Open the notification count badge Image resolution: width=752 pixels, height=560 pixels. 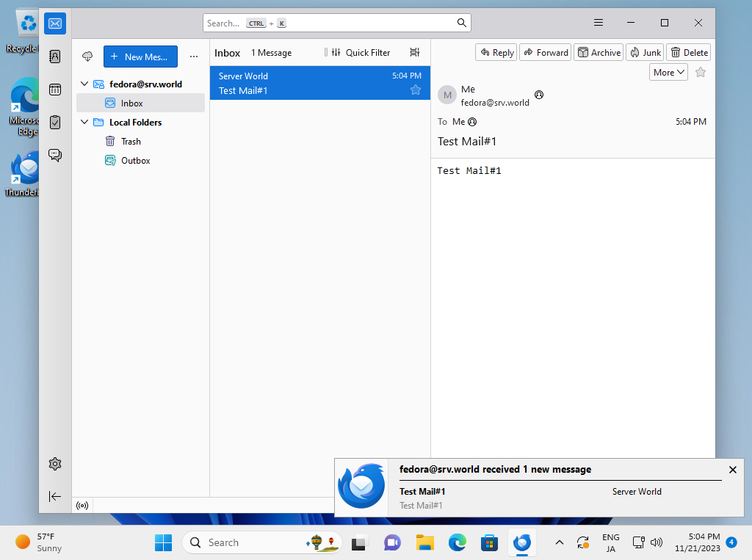tap(731, 542)
